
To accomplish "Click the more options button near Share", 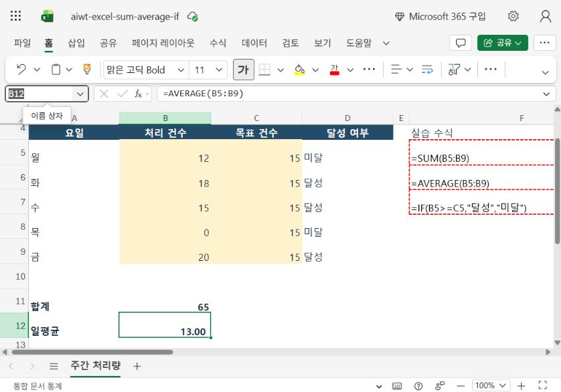I will click(x=544, y=43).
